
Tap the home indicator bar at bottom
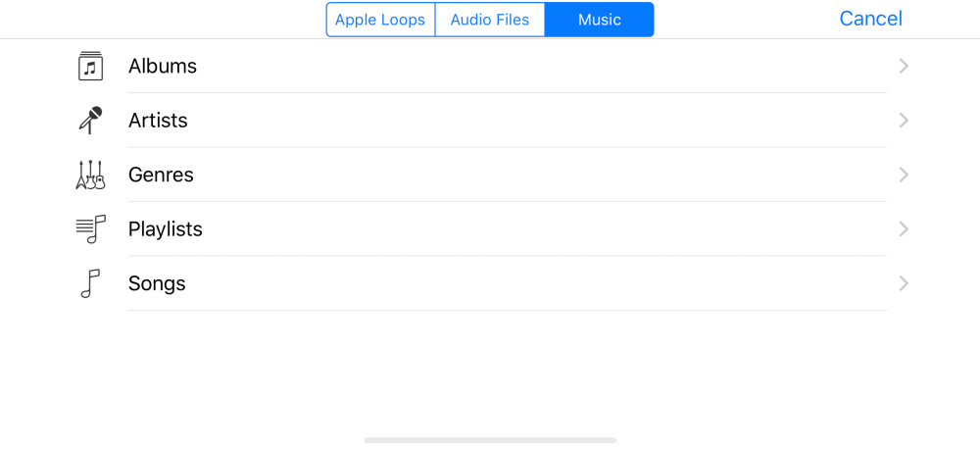[490, 440]
